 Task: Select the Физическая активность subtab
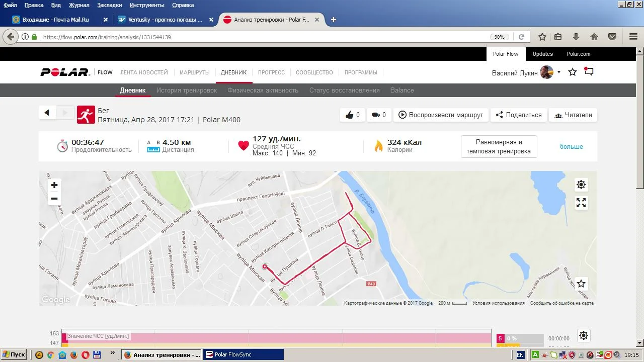click(x=263, y=90)
